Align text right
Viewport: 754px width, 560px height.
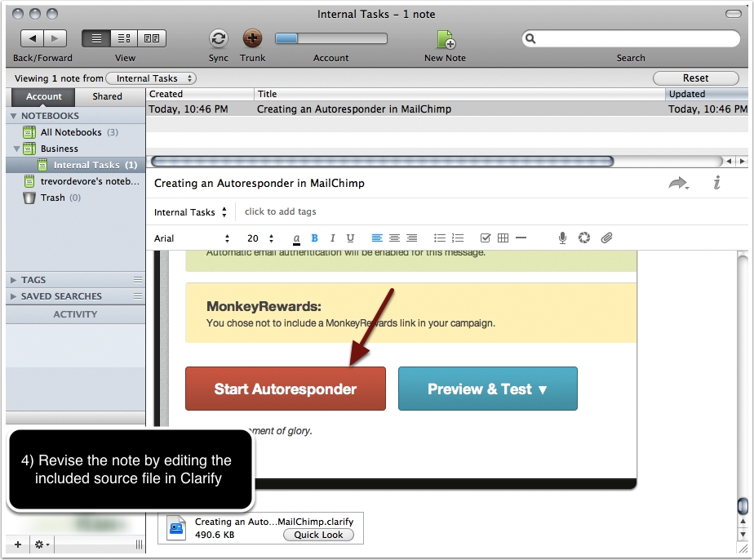(411, 238)
